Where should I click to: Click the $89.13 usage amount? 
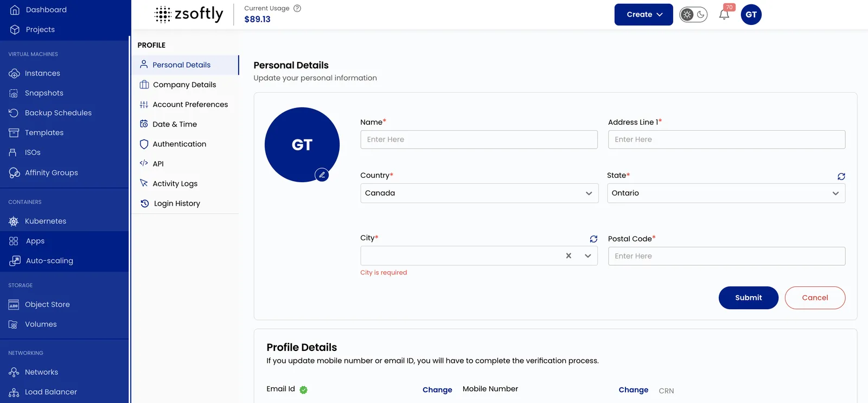[257, 20]
